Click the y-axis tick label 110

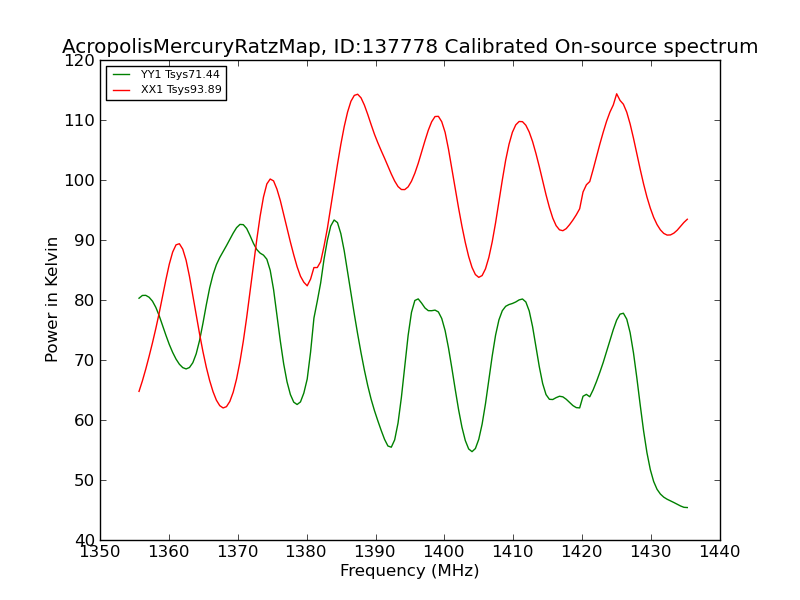pyautogui.click(x=80, y=121)
